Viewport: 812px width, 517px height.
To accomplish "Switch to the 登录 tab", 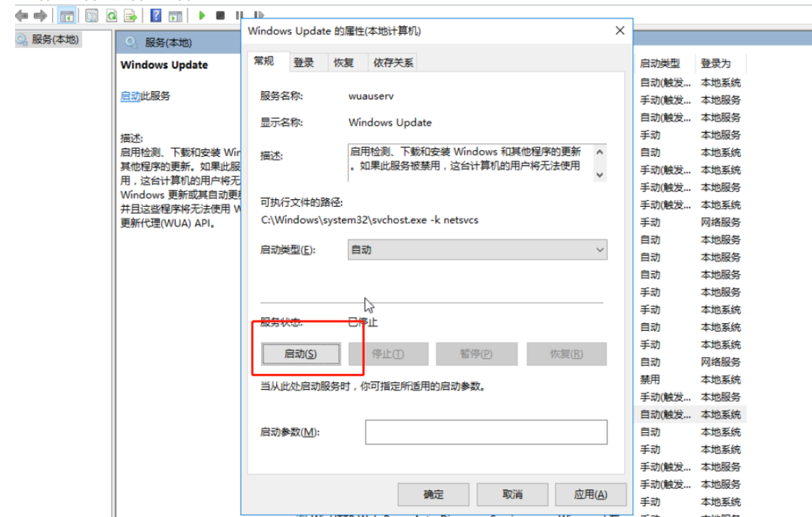I will pyautogui.click(x=304, y=62).
